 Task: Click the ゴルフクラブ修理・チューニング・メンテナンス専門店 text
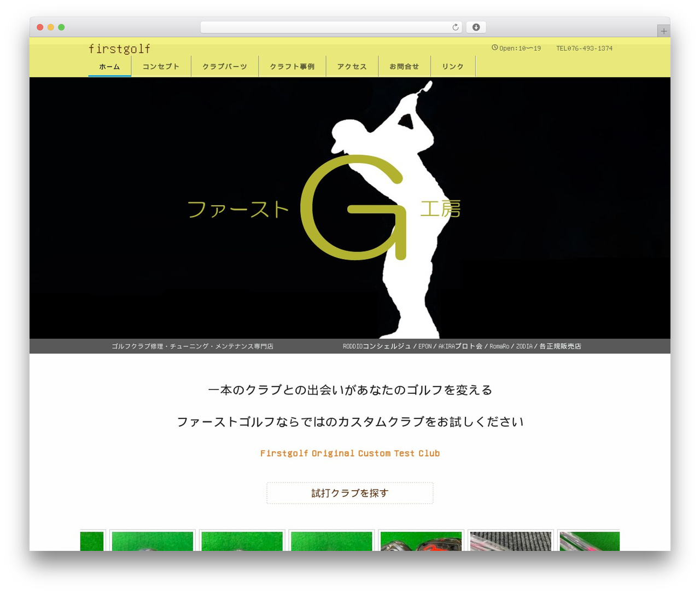point(192,346)
